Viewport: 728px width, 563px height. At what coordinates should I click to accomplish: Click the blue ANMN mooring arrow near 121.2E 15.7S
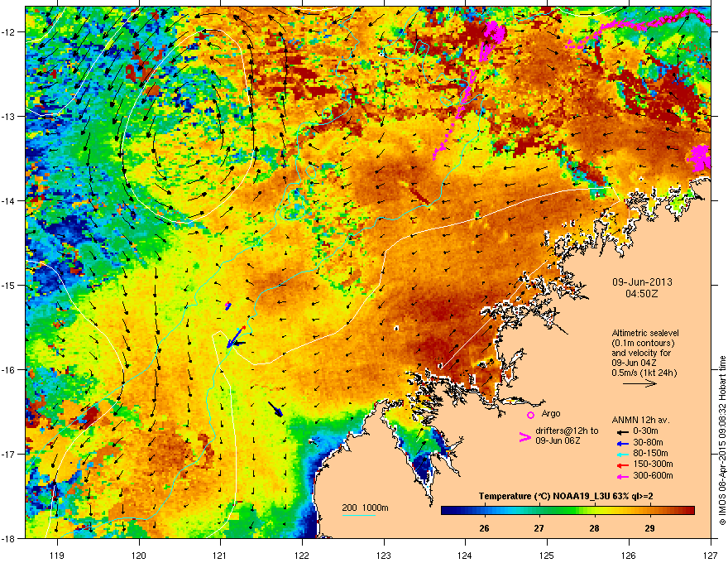click(x=236, y=337)
